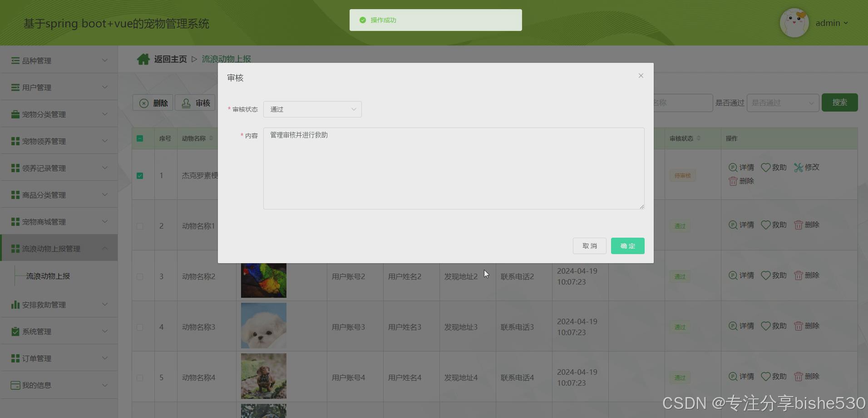Viewport: 868px width, 418px height.
Task: Click the 返回主页 breadcrumb link
Action: [x=170, y=59]
